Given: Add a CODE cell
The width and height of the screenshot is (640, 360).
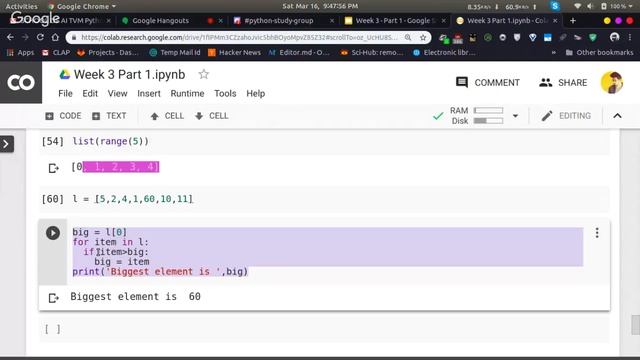Looking at the screenshot, I should pyautogui.click(x=63, y=116).
